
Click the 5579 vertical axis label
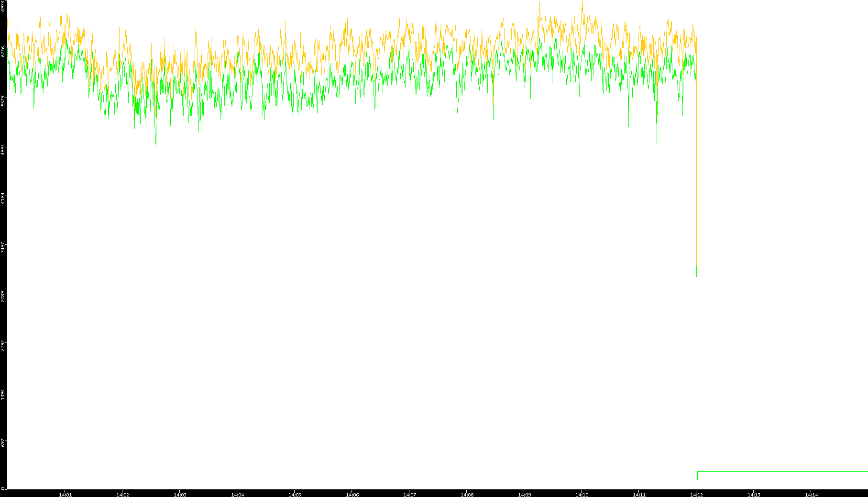3,101
